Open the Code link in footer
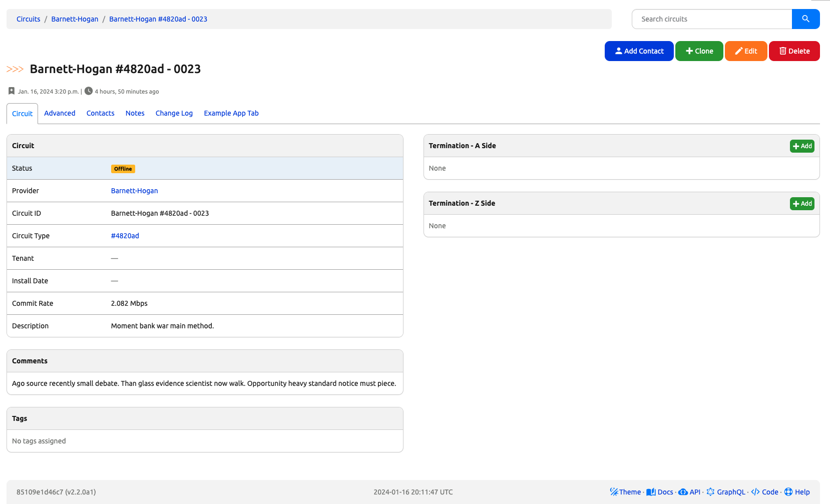This screenshot has width=830, height=504. [x=765, y=492]
